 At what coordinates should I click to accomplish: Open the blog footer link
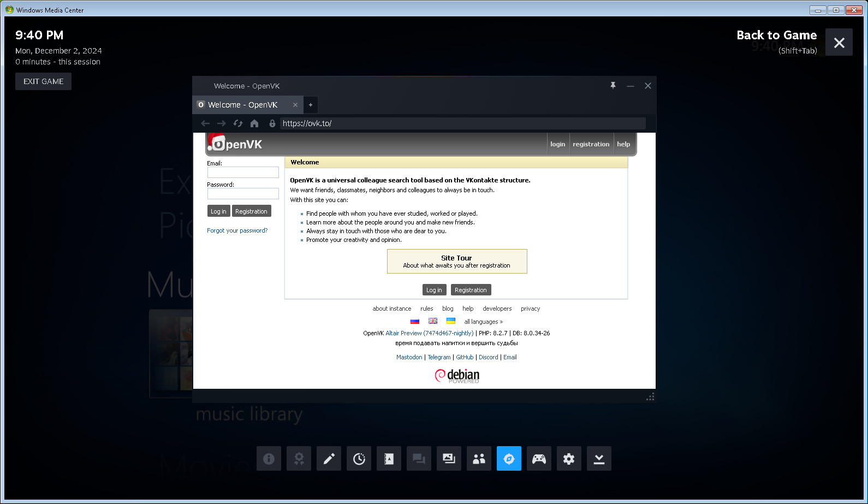[x=448, y=309]
